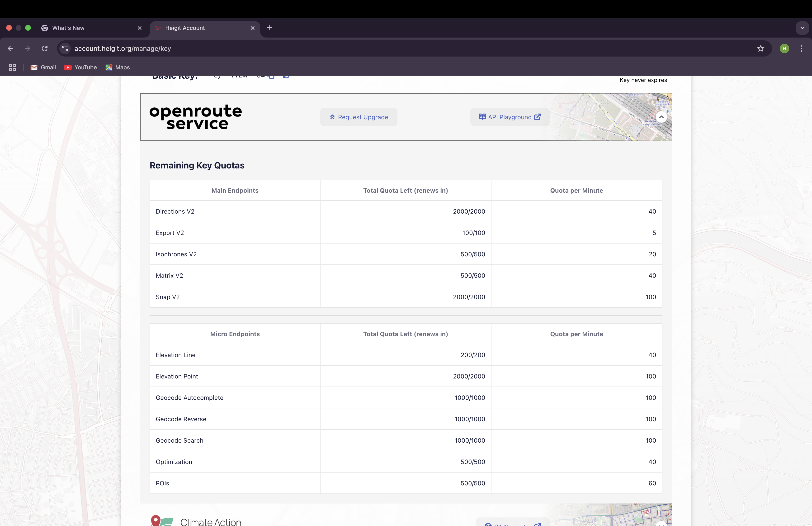Open a new browser tab
Viewport: 812px width, 526px height.
tap(269, 28)
